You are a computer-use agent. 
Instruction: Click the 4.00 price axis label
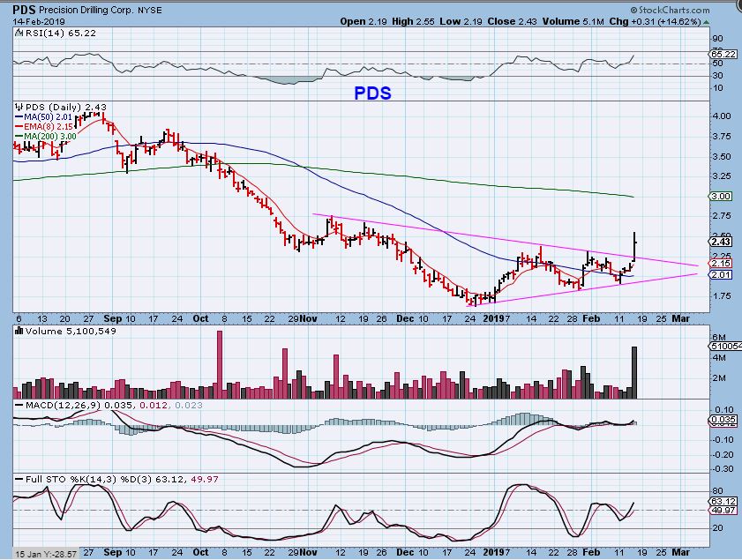coord(721,116)
